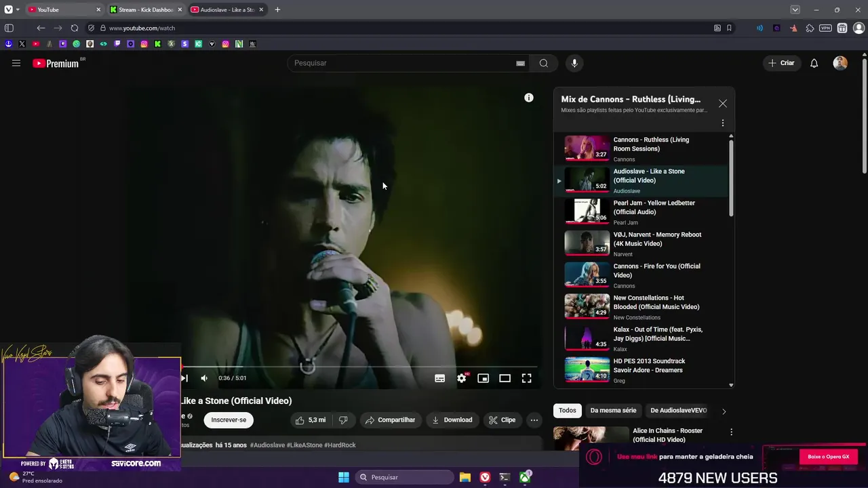
Task: Open more actions menu below video
Action: 534,420
